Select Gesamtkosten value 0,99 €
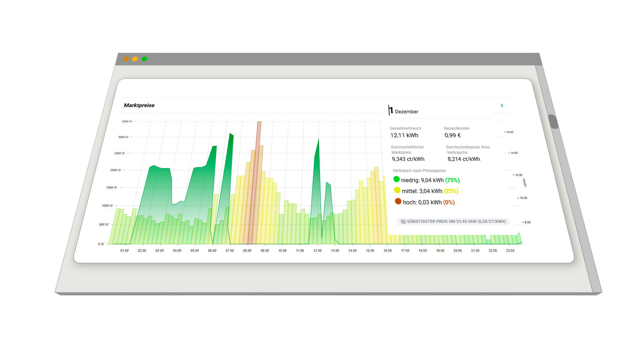Viewport: 644px width, 362px height. (x=453, y=135)
